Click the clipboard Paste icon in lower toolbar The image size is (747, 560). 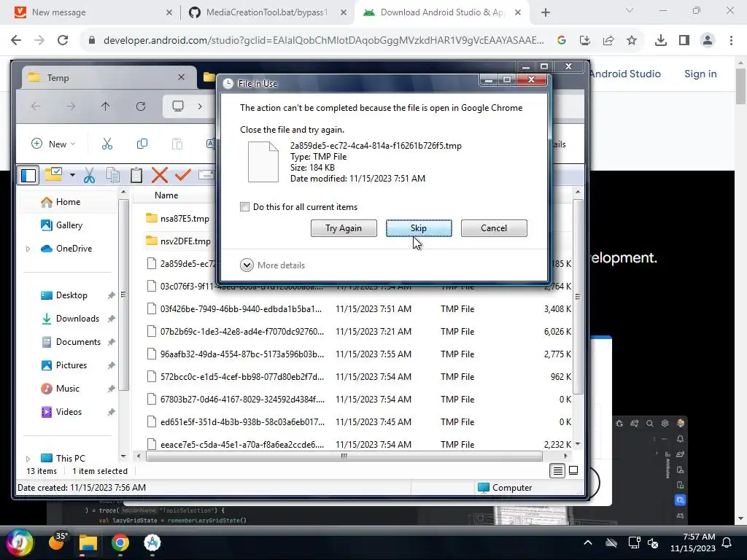pyautogui.click(x=136, y=175)
